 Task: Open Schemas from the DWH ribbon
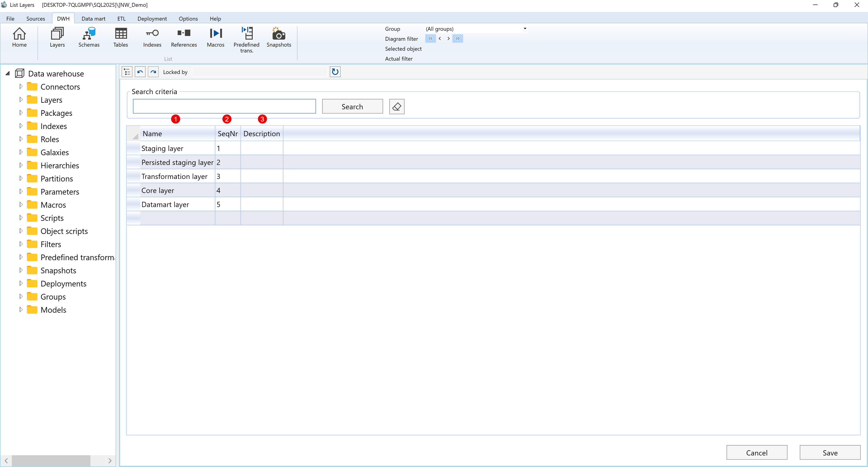(89, 38)
